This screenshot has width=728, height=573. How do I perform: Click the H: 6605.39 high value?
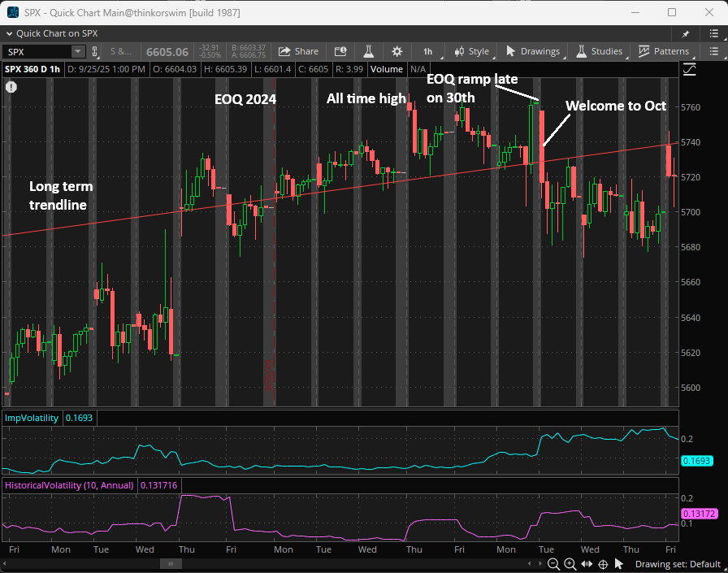(x=226, y=69)
